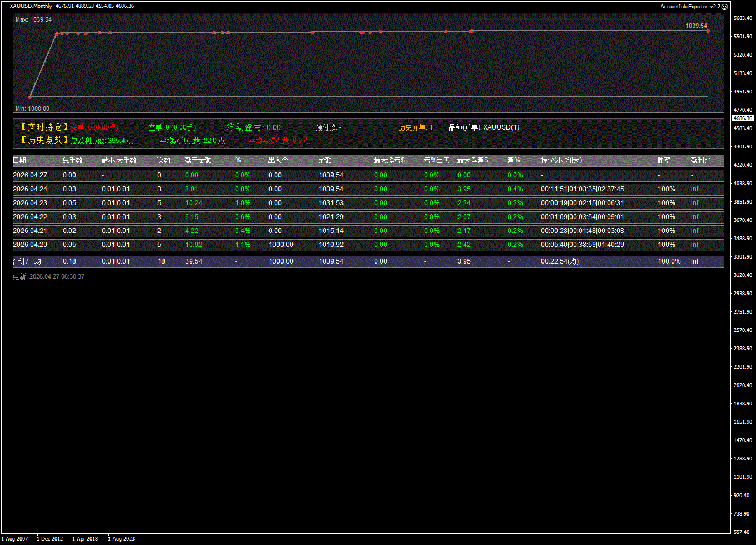The width and height of the screenshot is (756, 545).
Task: Click the 胜率 column header
Action: coord(664,161)
